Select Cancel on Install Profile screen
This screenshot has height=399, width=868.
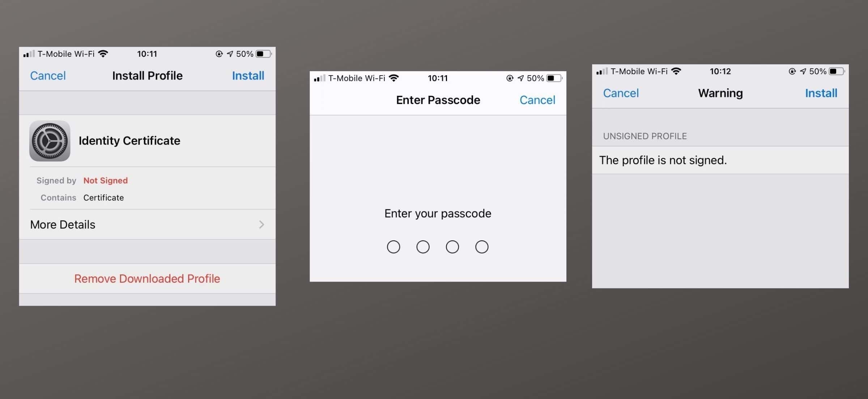tap(48, 76)
